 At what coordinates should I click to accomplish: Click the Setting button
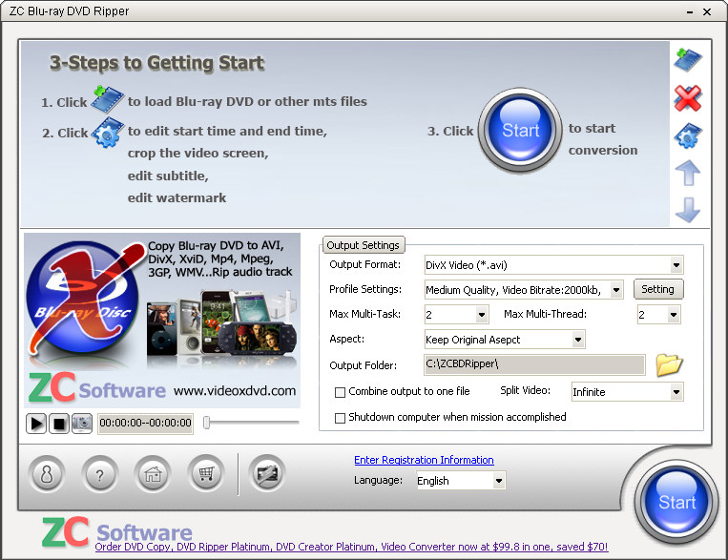coord(658,289)
